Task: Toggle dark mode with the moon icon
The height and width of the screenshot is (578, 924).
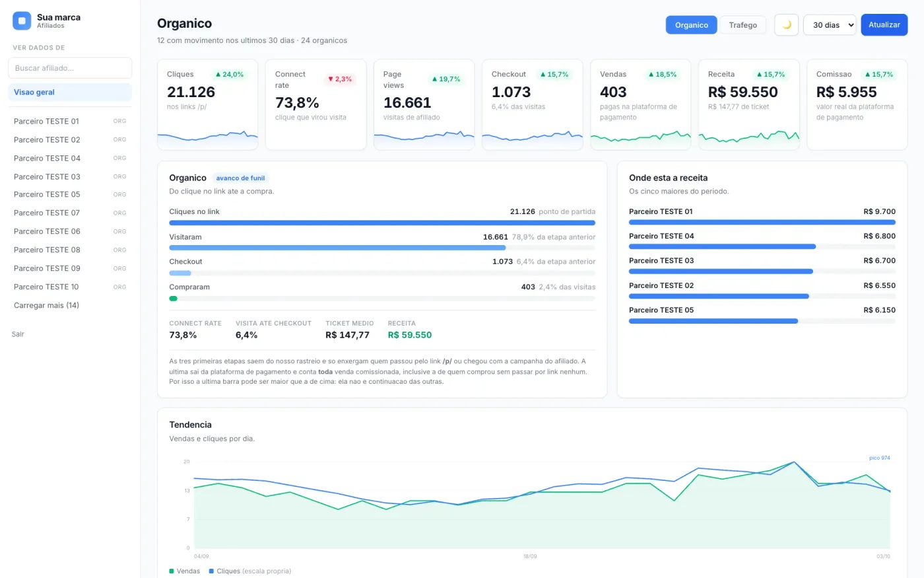Action: (x=786, y=25)
